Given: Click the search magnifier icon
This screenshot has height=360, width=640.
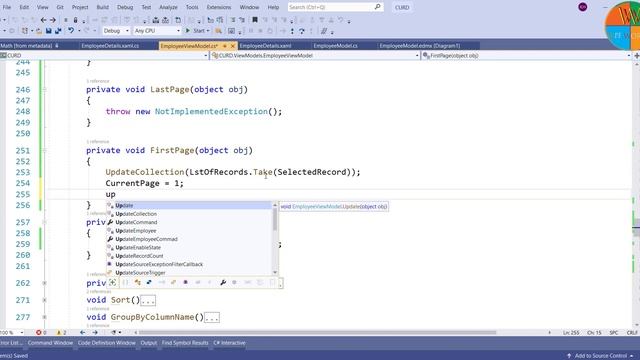Looking at the screenshot, I should 378,7.
